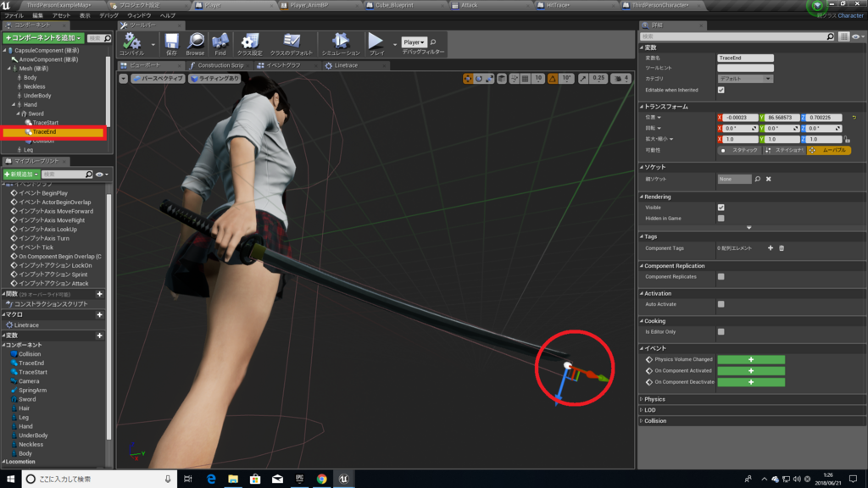
Task: Add Physics Volume Changed event button
Action: coord(751,359)
